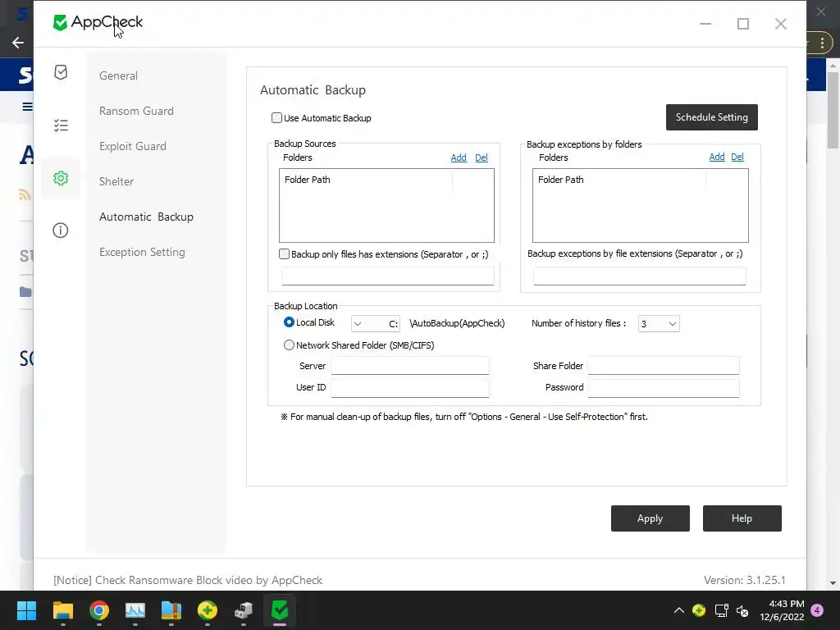Select the Automatic Backup settings section

coord(146,217)
